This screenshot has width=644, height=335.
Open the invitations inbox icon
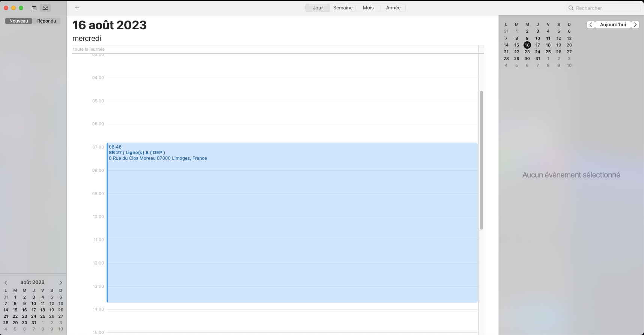[45, 8]
